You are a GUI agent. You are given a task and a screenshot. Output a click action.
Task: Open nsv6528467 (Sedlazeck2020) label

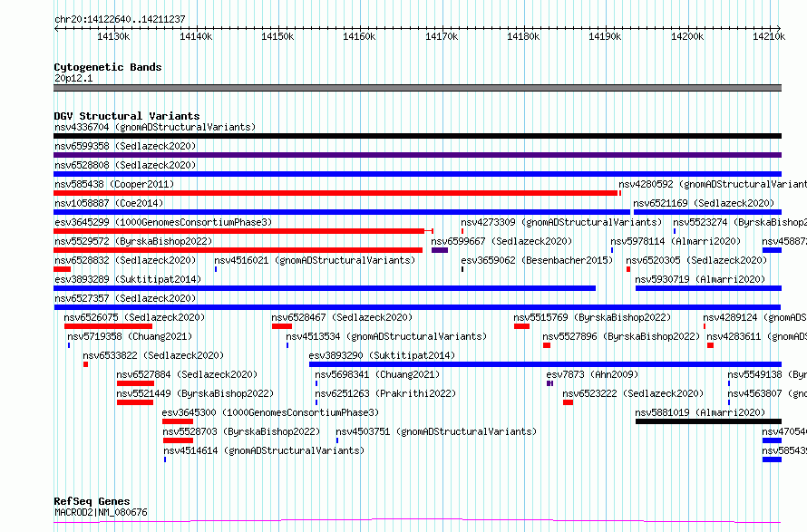342,317
